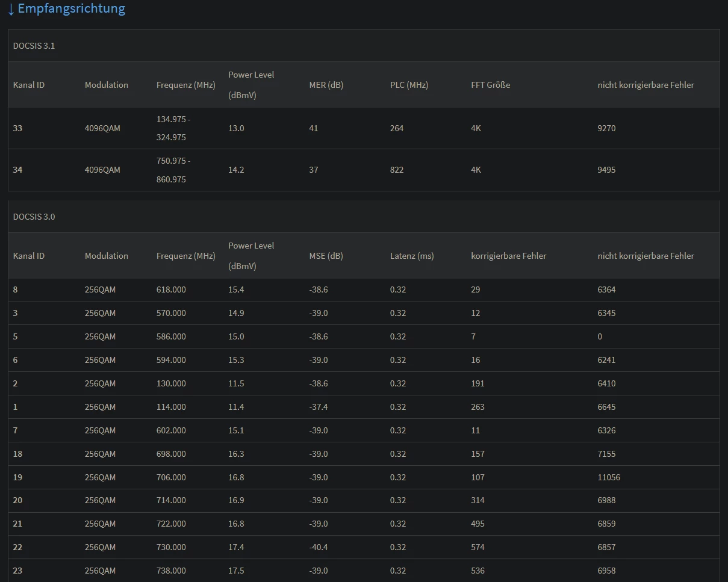Collapse the Empfangsrichtung section heading
The image size is (728, 582).
pyautogui.click(x=71, y=9)
